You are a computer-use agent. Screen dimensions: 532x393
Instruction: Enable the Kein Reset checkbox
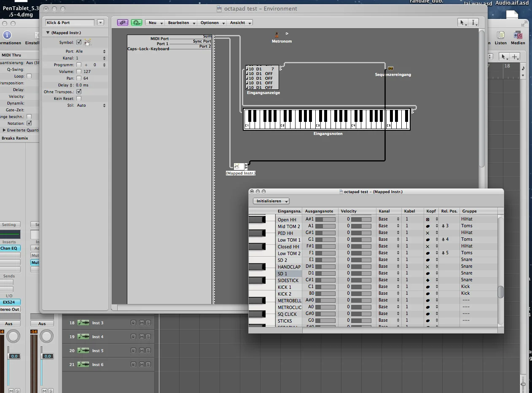pyautogui.click(x=79, y=99)
